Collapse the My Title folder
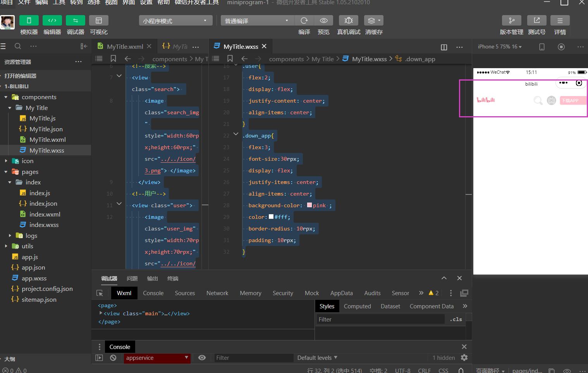The width and height of the screenshot is (588, 373). coord(10,108)
